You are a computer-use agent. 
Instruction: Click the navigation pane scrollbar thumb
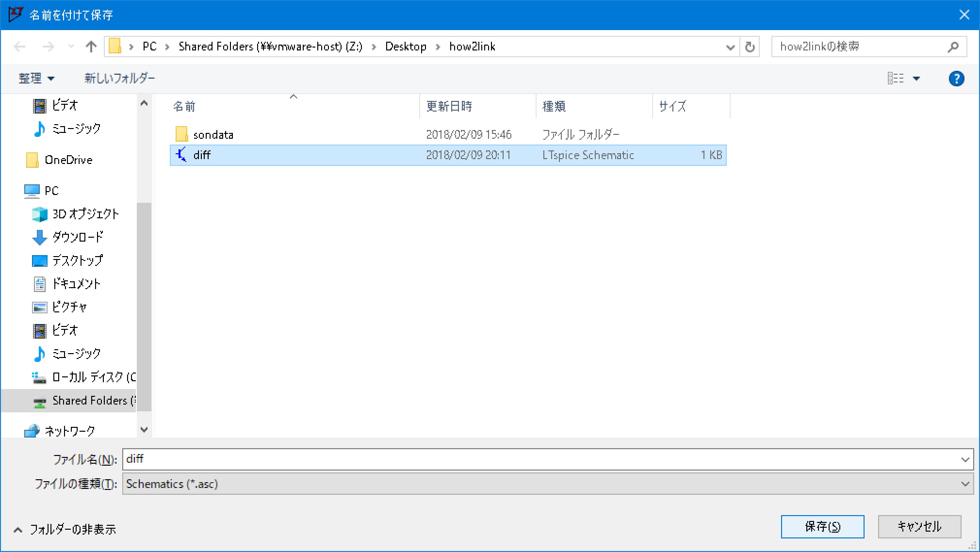click(144, 307)
